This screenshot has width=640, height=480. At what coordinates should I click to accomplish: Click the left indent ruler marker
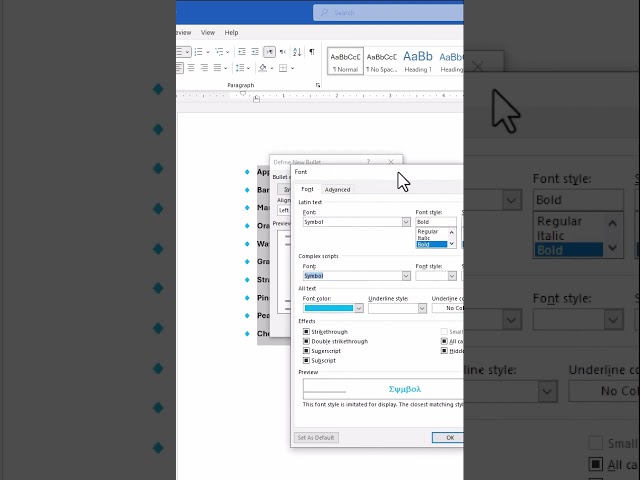(256, 99)
